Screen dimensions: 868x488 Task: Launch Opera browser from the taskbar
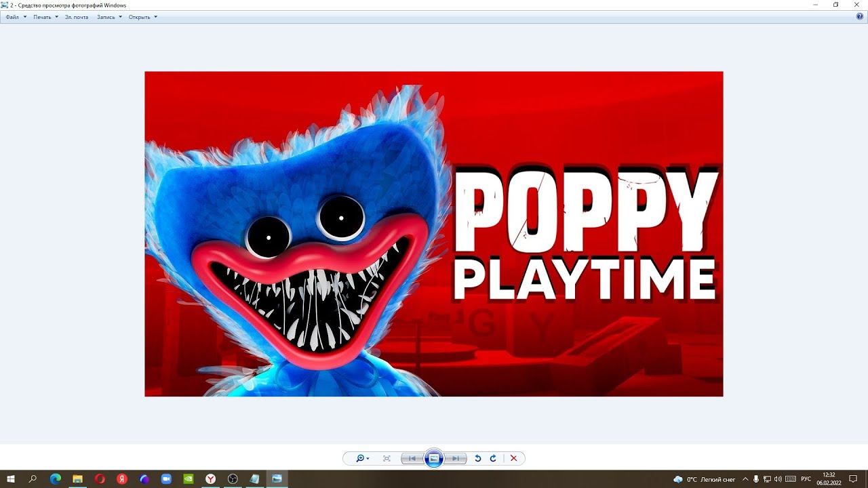pos(100,479)
